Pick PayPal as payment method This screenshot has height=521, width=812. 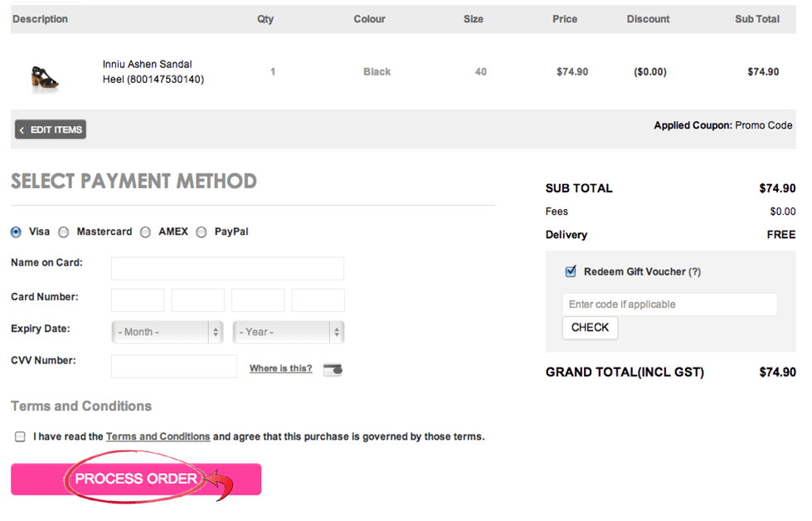[202, 232]
